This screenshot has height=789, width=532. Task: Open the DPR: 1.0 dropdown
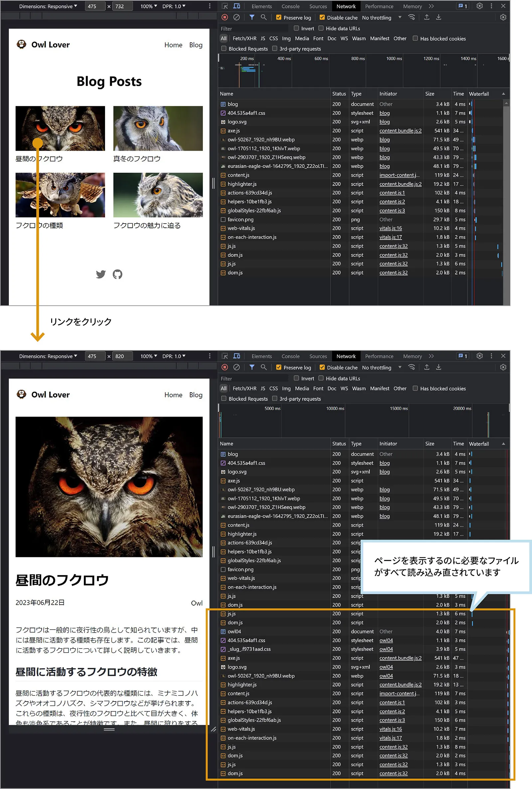click(x=174, y=6)
